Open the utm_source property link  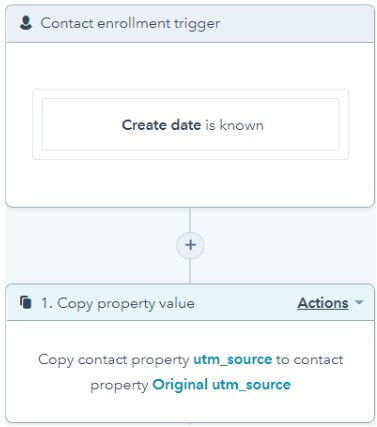pos(233,360)
